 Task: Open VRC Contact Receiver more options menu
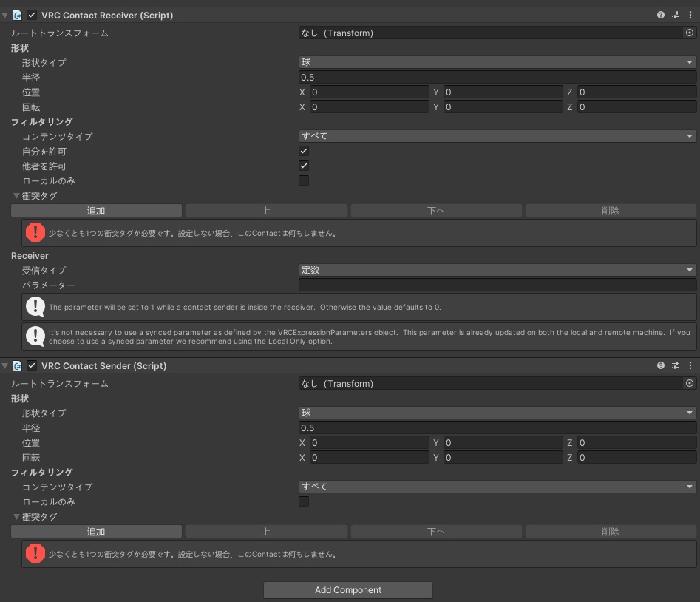[x=690, y=15]
